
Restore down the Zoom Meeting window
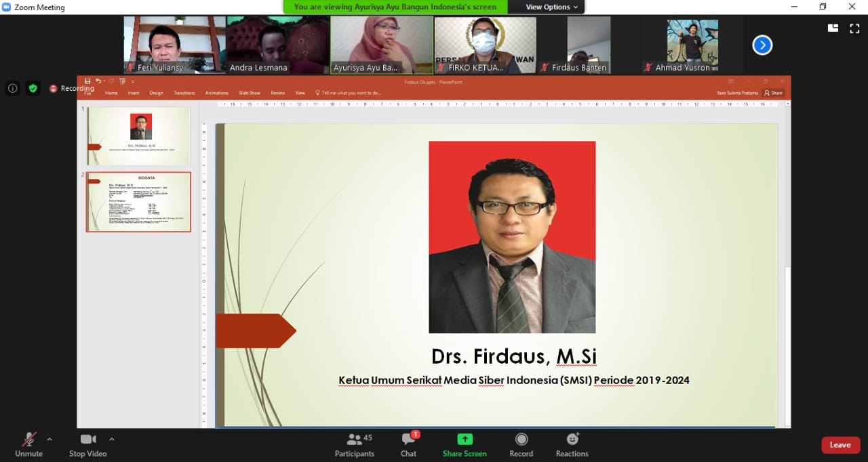pos(823,7)
